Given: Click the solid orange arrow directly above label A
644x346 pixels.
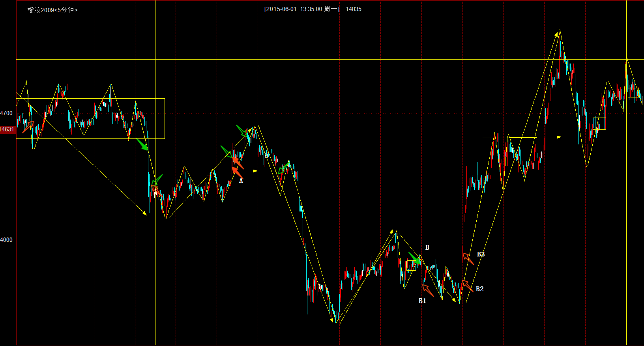Looking at the screenshot, I should [237, 172].
